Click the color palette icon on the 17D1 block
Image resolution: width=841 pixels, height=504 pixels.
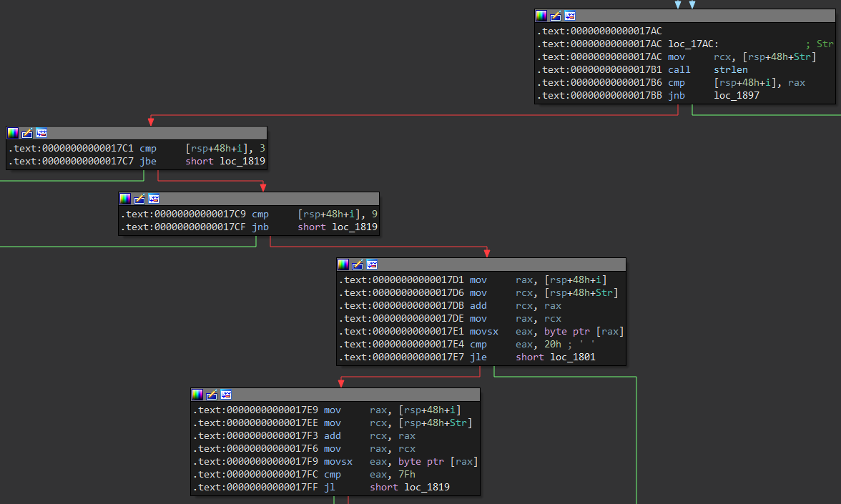pyautogui.click(x=343, y=265)
